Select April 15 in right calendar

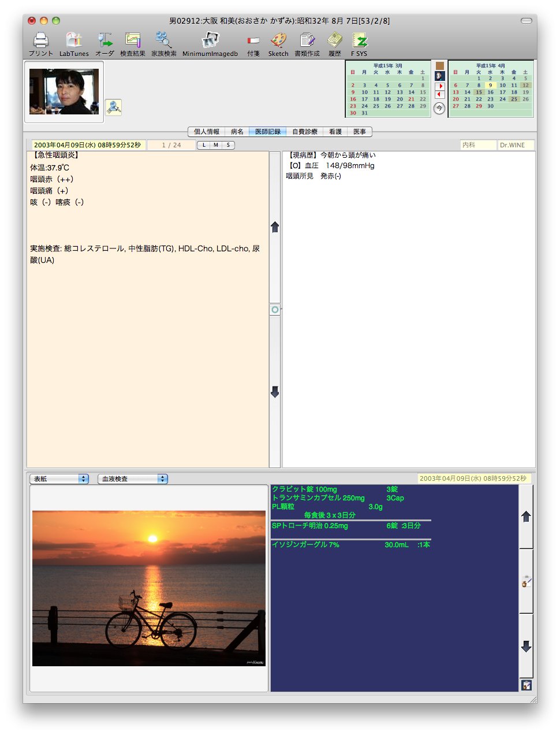pos(479,92)
